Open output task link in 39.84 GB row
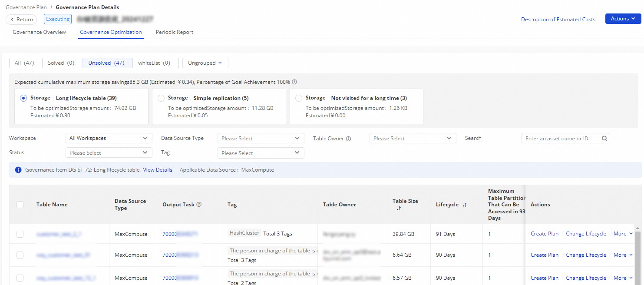644x285 pixels. click(180, 234)
